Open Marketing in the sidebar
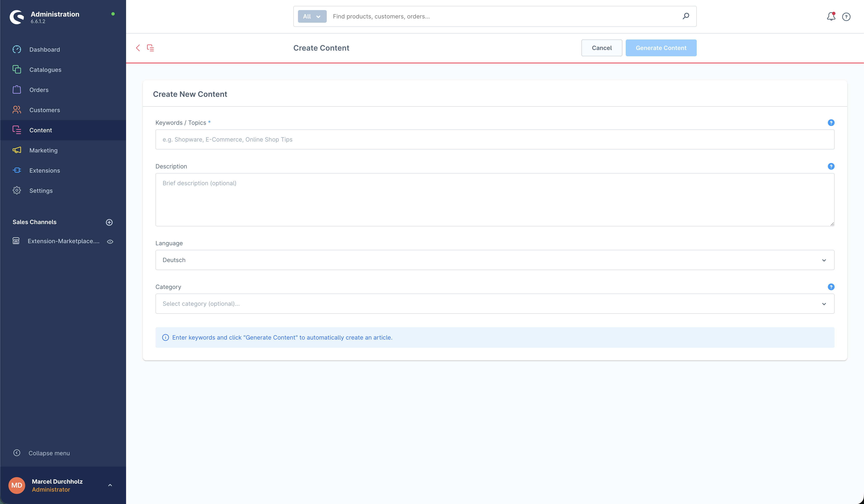 [43, 150]
